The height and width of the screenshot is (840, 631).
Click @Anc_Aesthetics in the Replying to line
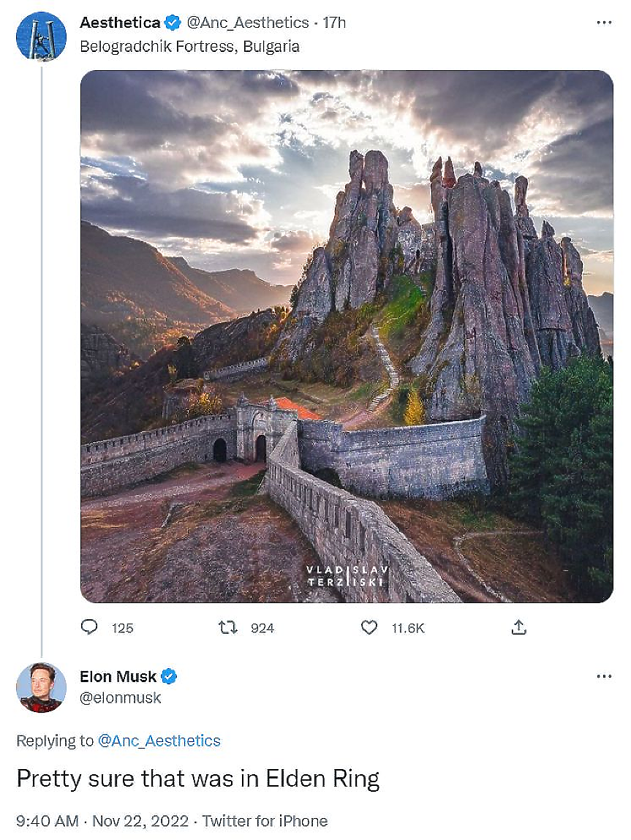coord(159,741)
